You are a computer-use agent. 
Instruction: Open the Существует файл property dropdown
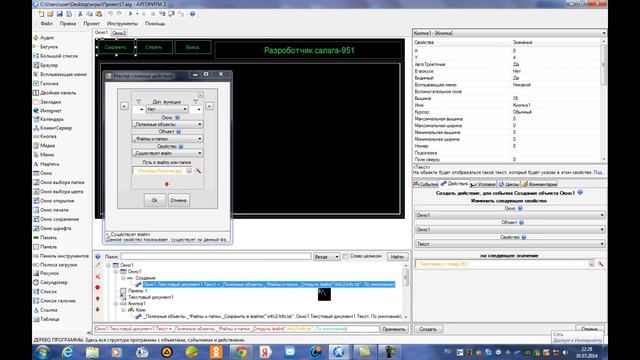[168, 153]
